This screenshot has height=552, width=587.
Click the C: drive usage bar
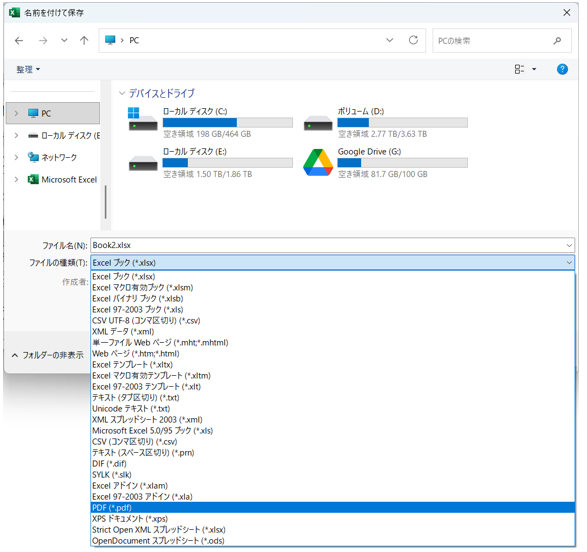click(x=228, y=122)
